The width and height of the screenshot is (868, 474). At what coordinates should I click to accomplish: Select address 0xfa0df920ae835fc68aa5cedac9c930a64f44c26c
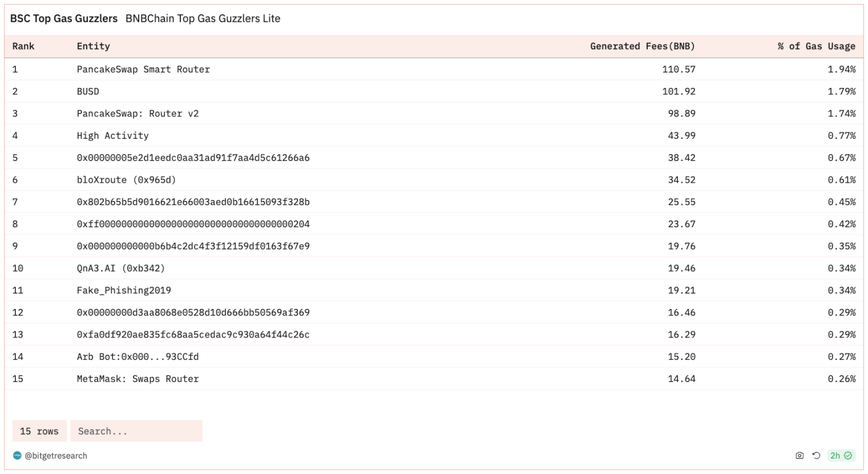click(193, 335)
